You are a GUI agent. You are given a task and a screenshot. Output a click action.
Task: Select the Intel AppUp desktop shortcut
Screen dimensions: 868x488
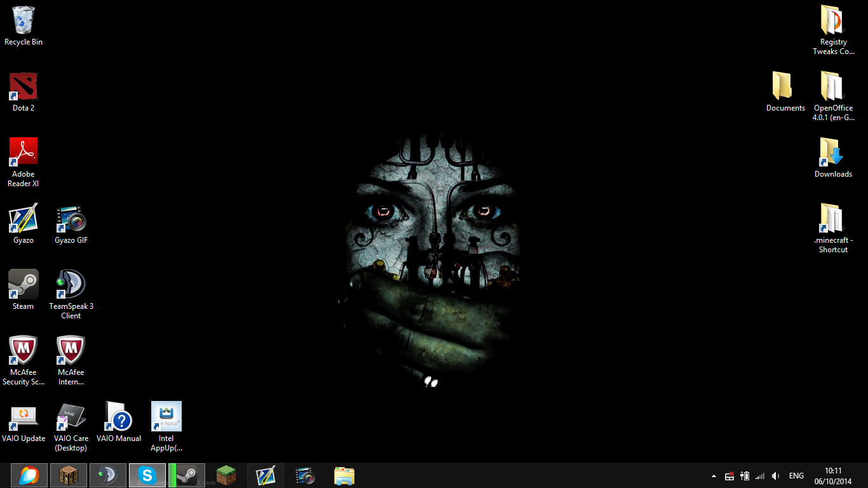coord(166,427)
